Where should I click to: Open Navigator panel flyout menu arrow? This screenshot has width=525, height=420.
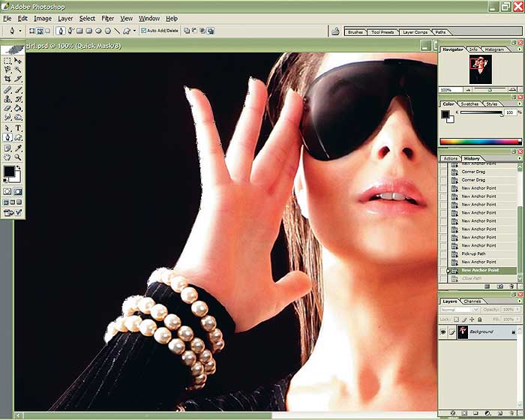click(x=519, y=49)
